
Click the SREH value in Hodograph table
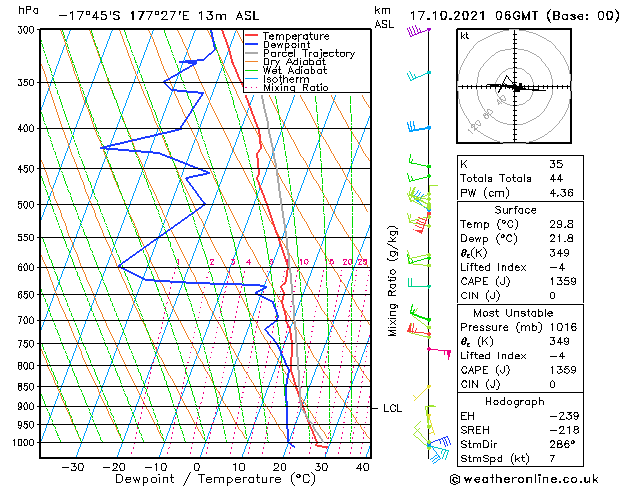pyautogui.click(x=564, y=430)
